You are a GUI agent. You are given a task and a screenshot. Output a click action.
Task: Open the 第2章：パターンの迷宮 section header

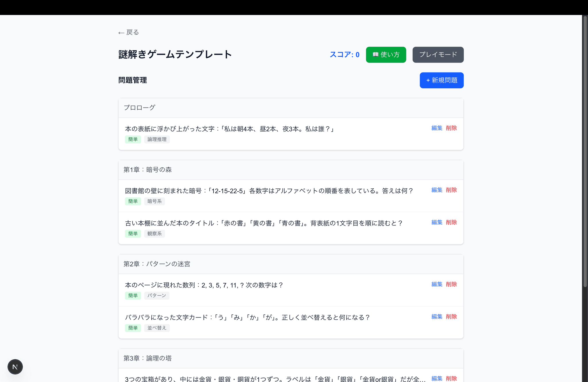click(157, 264)
